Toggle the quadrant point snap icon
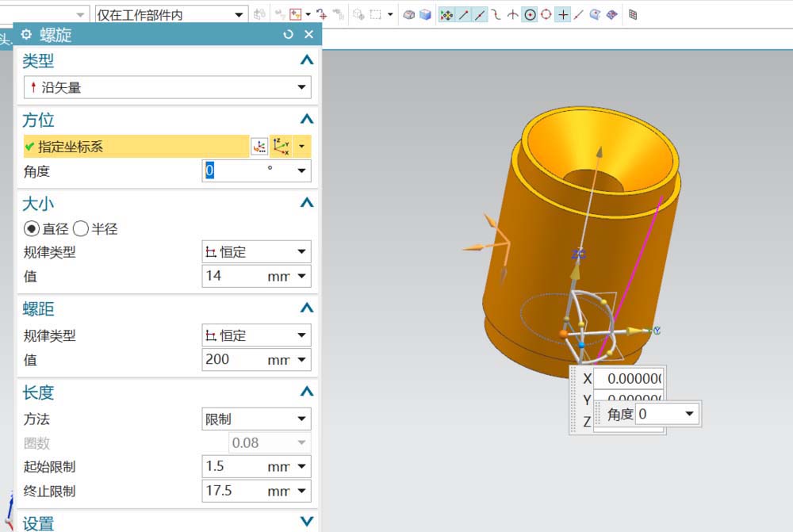 click(x=546, y=14)
